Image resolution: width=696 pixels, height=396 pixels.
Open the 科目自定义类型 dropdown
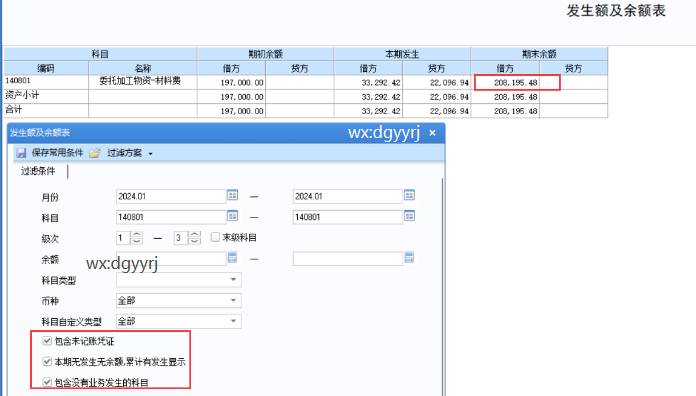click(233, 321)
